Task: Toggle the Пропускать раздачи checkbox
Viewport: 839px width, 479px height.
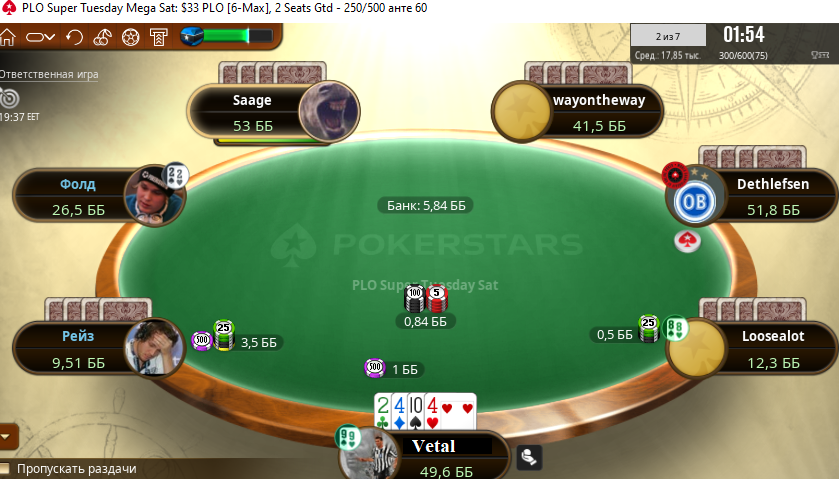Action: [5, 468]
